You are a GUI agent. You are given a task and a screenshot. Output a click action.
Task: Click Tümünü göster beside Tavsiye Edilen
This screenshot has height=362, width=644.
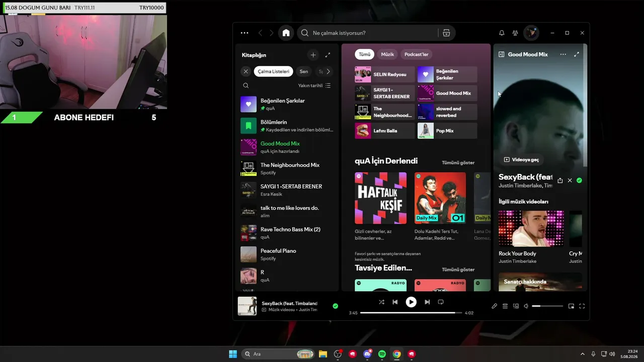click(458, 269)
